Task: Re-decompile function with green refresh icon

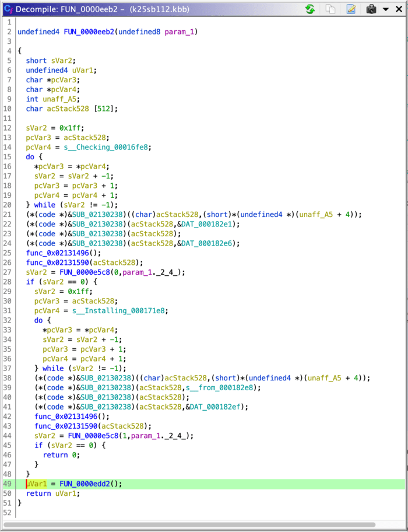Action: coord(310,9)
